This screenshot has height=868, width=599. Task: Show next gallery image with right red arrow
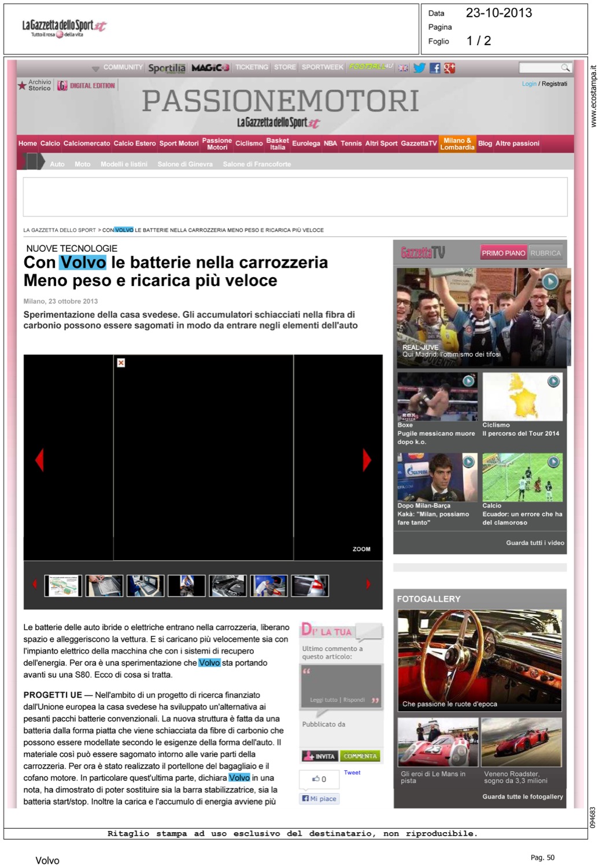coord(367,460)
